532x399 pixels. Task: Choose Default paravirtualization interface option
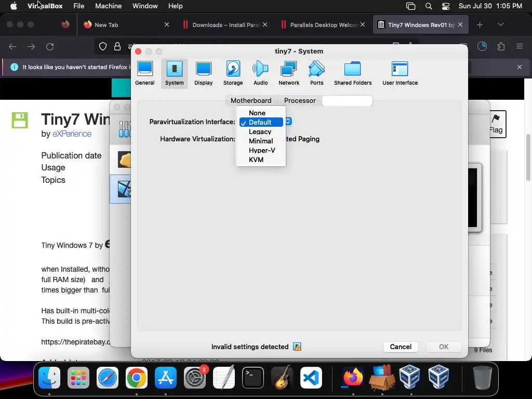pos(261,122)
